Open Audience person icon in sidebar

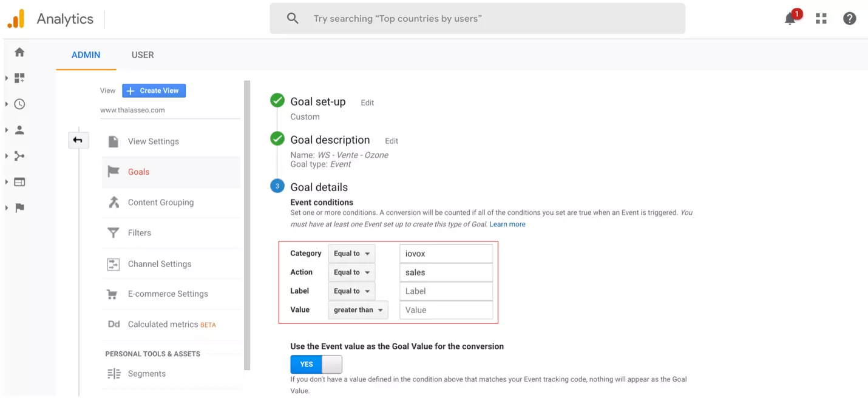[19, 130]
